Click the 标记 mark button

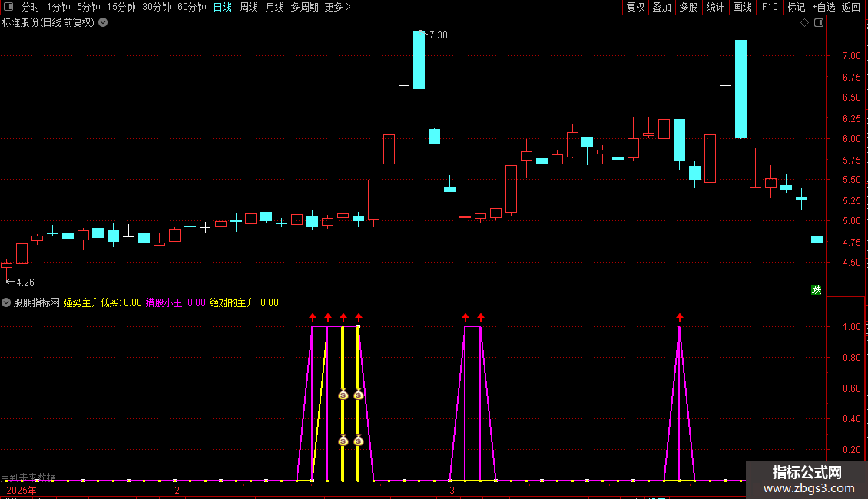tap(796, 7)
